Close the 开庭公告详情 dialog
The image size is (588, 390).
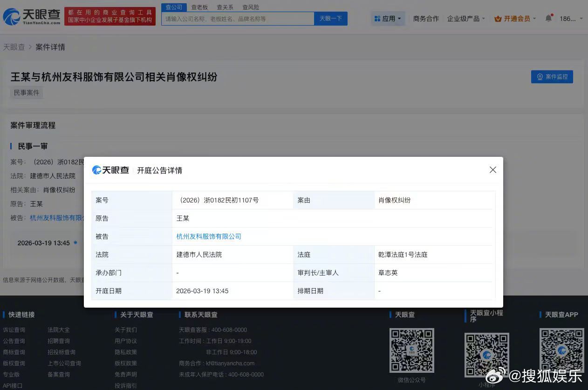(492, 170)
